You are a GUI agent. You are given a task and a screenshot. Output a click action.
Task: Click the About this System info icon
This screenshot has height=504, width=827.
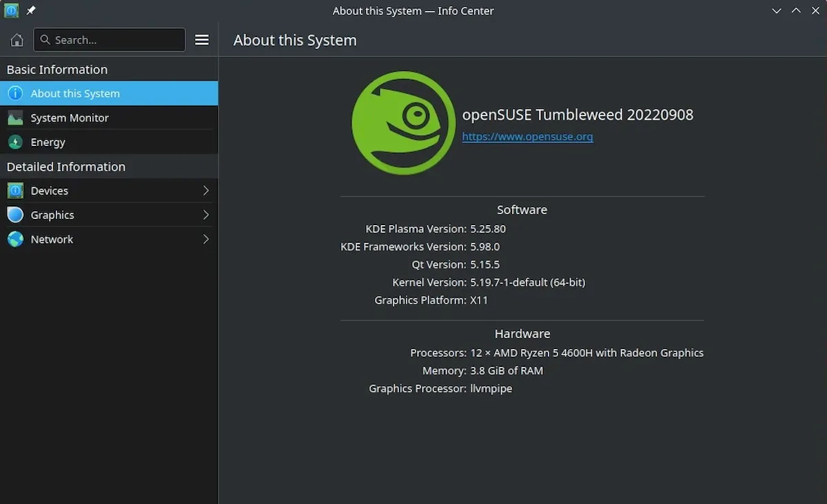coord(15,94)
